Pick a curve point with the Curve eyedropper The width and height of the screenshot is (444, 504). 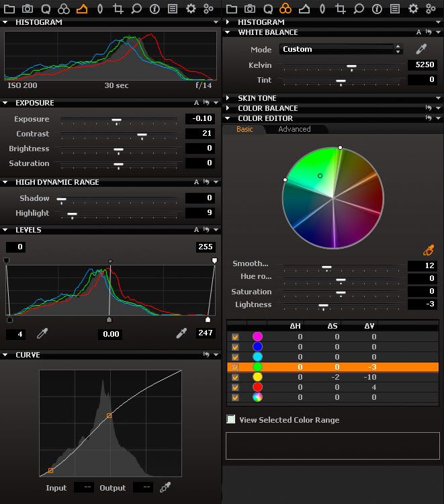pos(165,487)
